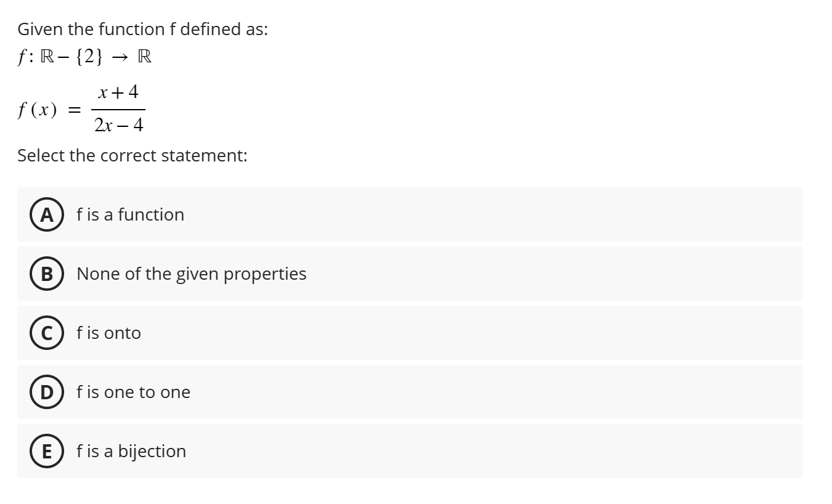
Task: Click the 'f is a function' text label
Action: pos(130,214)
